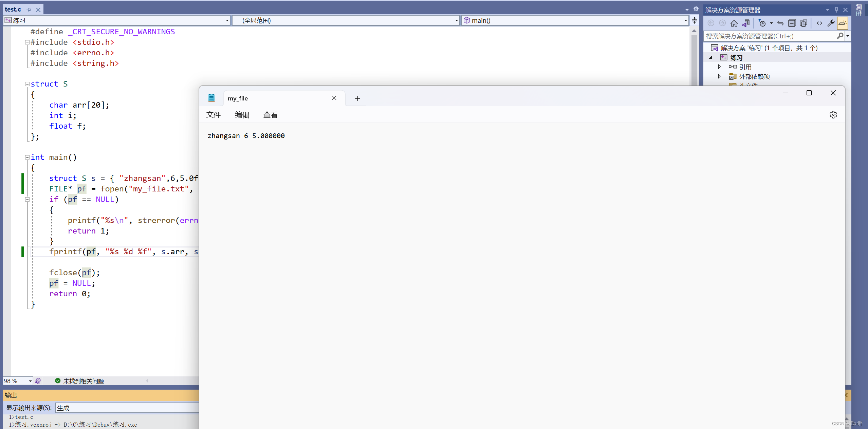Viewport: 868px width, 429px height.
Task: Open the main() member dropdown
Action: tap(685, 20)
